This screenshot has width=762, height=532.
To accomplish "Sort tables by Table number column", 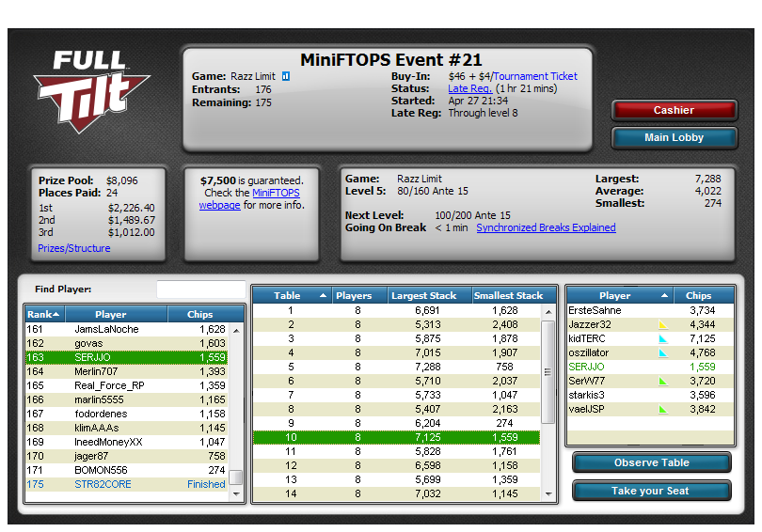I will pos(292,295).
